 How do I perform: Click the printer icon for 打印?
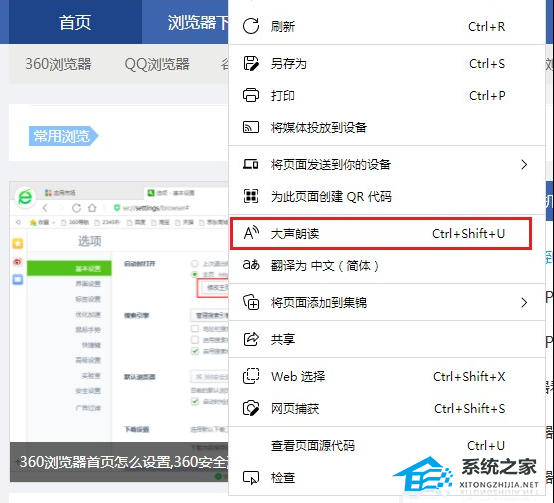point(251,95)
